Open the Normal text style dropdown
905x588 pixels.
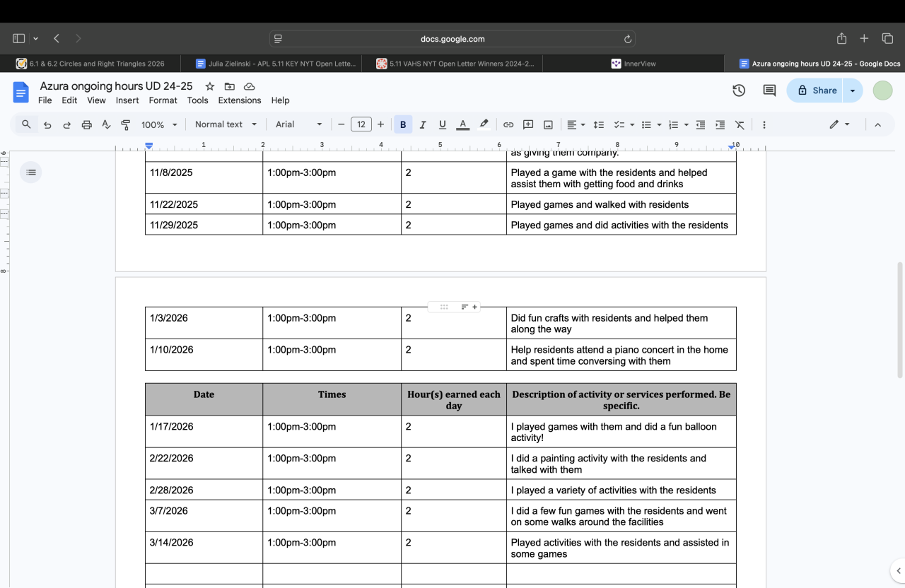point(226,124)
